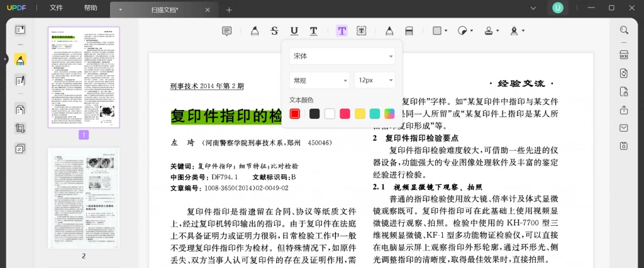
Task: Open the OCR recognition tool
Action: [624, 55]
